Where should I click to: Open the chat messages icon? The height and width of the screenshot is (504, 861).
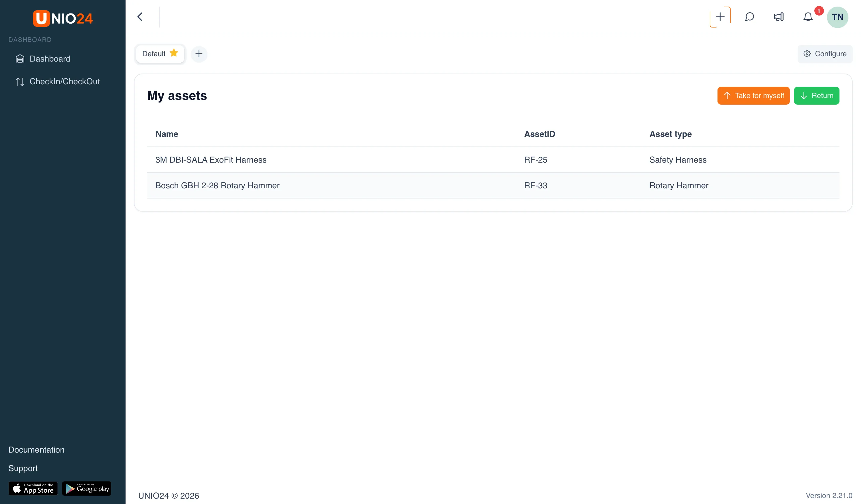(749, 17)
